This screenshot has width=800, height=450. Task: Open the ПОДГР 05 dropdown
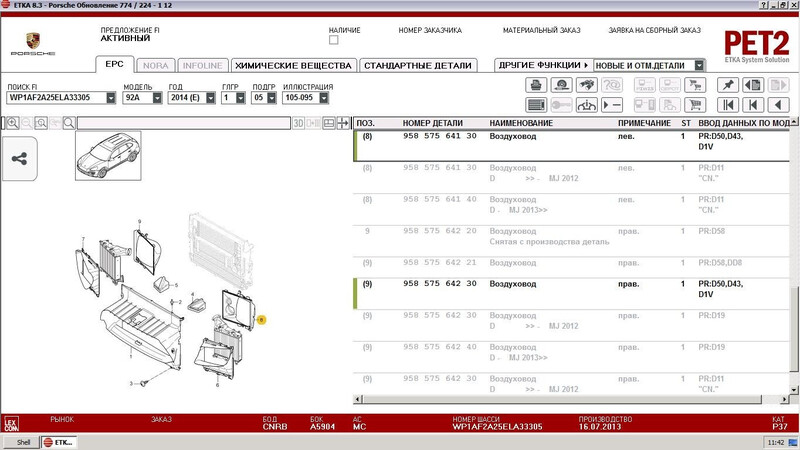tap(271, 97)
